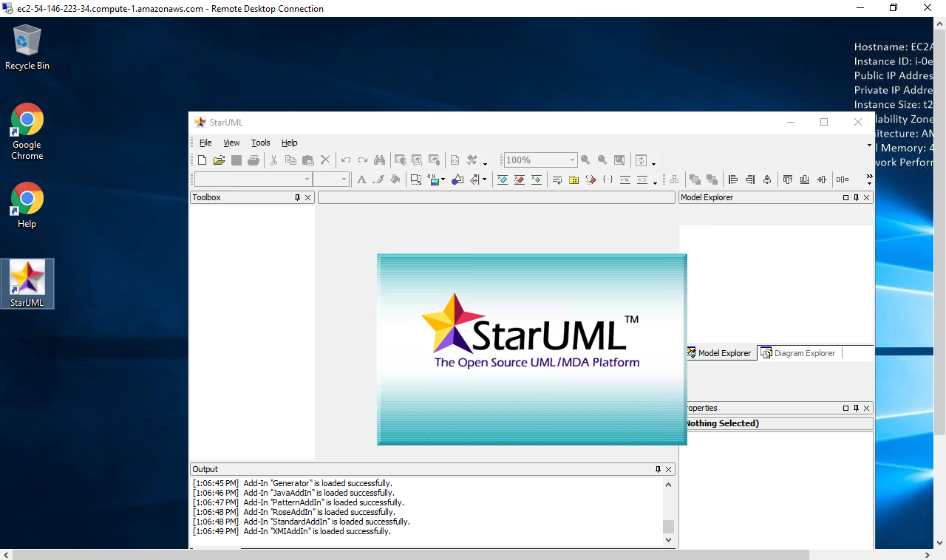946x560 pixels.
Task: Click the Paste clipboard icon
Action: 307,160
